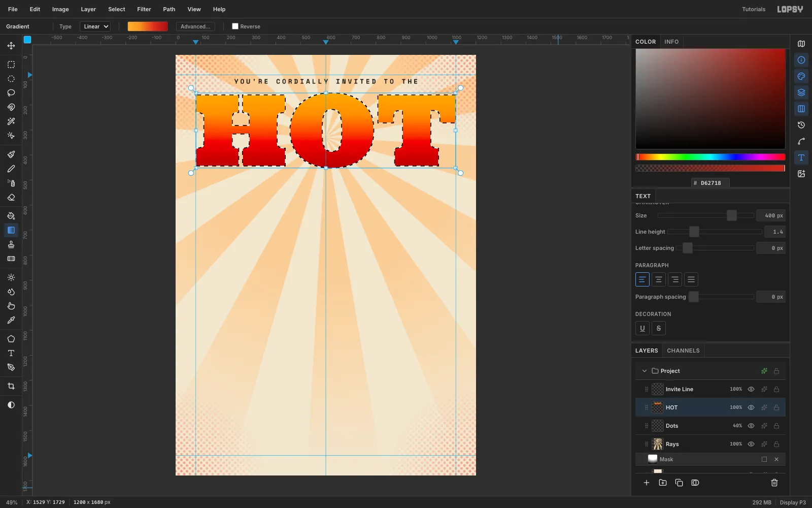Select the Text tool in left toolbar
The image size is (812, 508).
point(11,353)
